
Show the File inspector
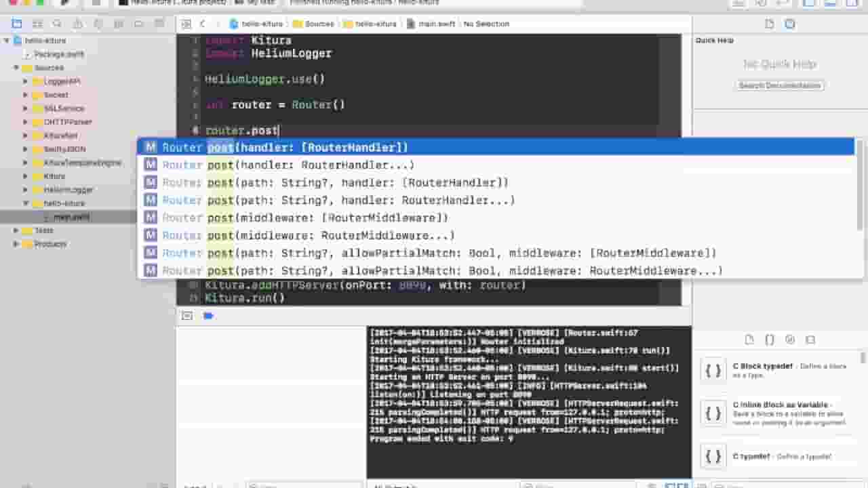pyautogui.click(x=770, y=24)
